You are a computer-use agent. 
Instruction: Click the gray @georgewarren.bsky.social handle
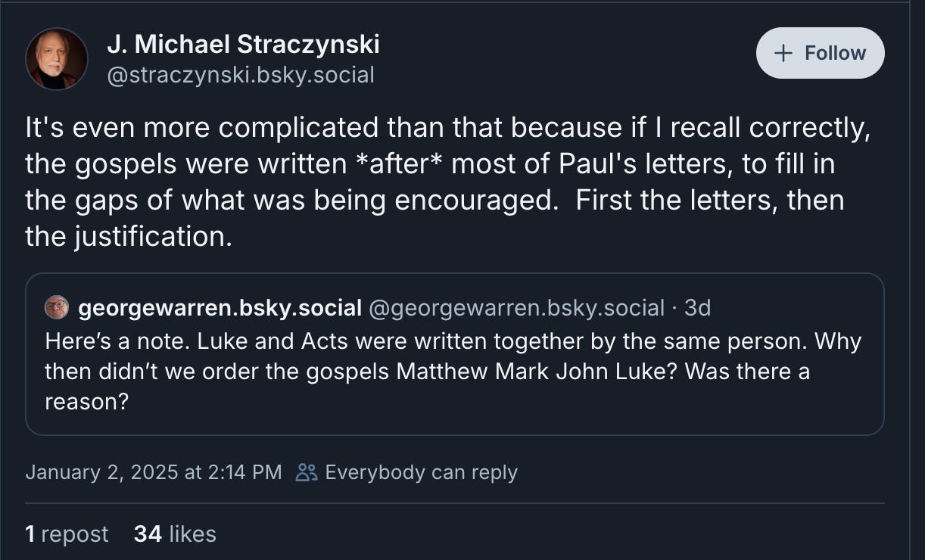(516, 308)
